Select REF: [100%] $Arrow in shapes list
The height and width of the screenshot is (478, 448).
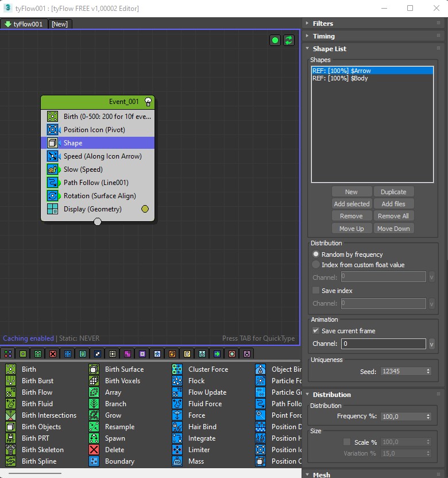point(372,71)
